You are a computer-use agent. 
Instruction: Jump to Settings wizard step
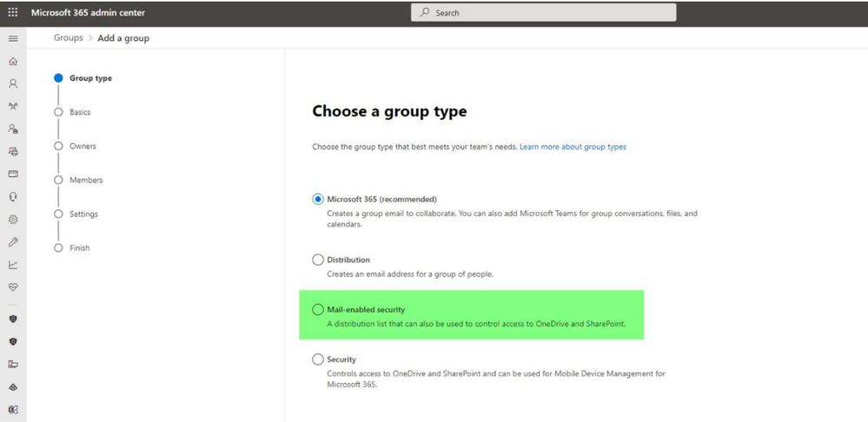tap(76, 214)
